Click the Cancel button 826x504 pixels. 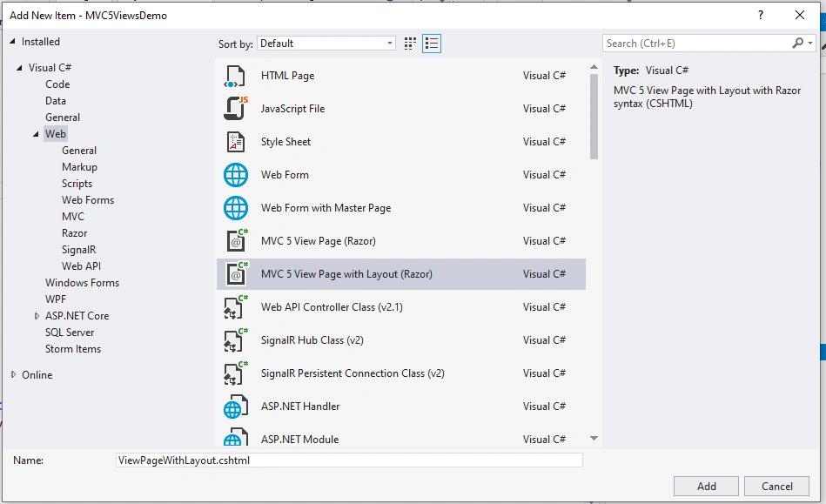776,486
